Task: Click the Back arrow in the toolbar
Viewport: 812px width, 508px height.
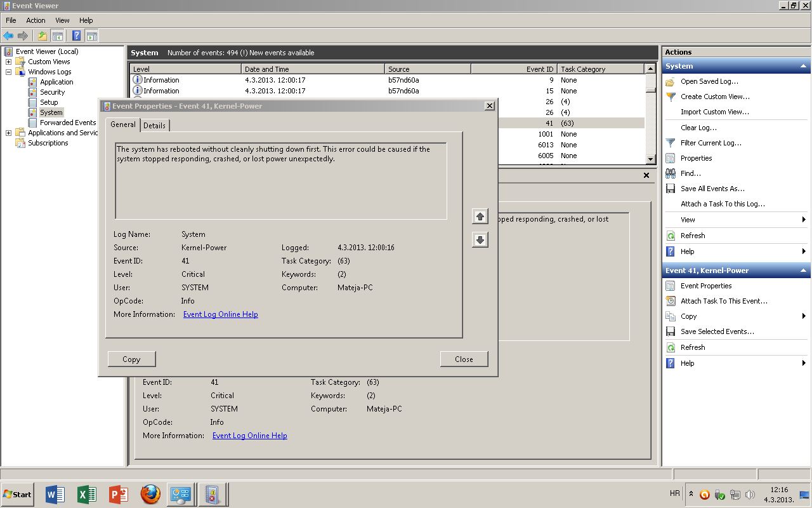Action: (x=8, y=36)
